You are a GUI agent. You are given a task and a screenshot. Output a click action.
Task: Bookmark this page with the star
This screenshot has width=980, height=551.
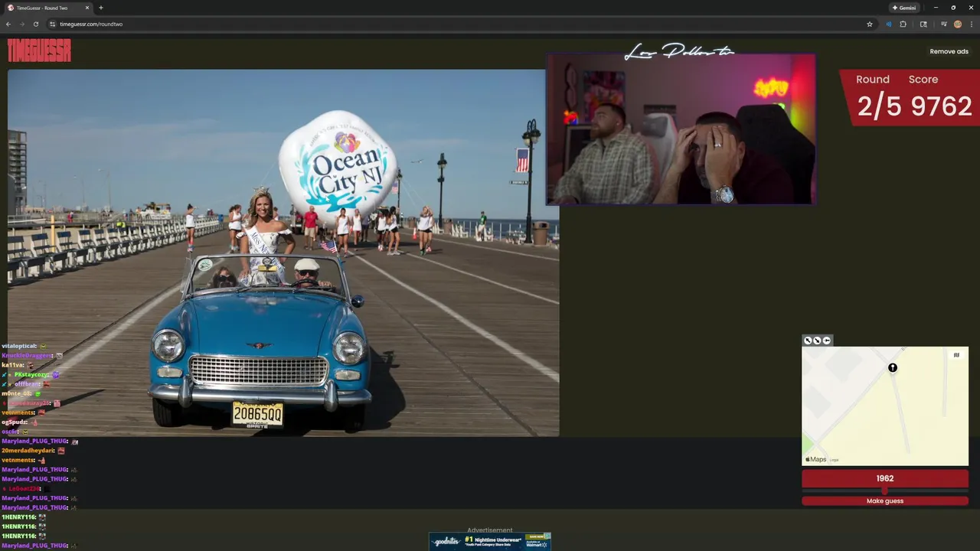(x=870, y=24)
